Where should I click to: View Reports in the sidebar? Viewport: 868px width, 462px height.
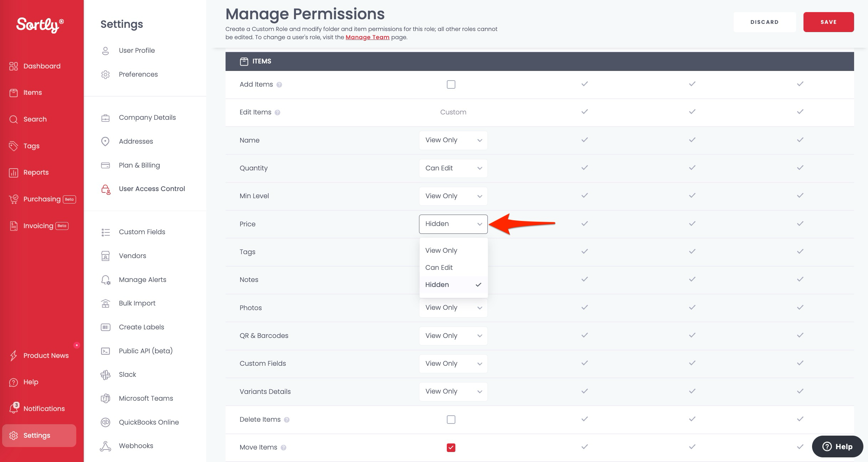click(36, 172)
